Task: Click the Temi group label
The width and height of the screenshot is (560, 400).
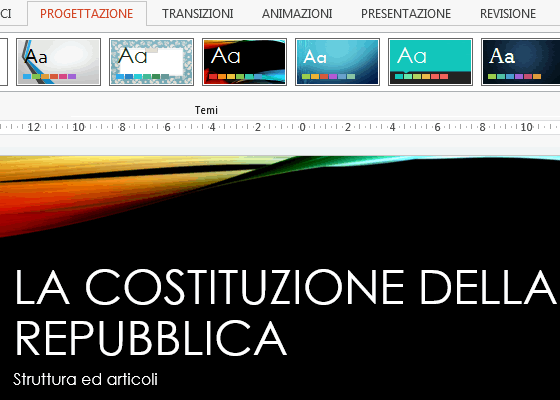Action: coord(206,110)
